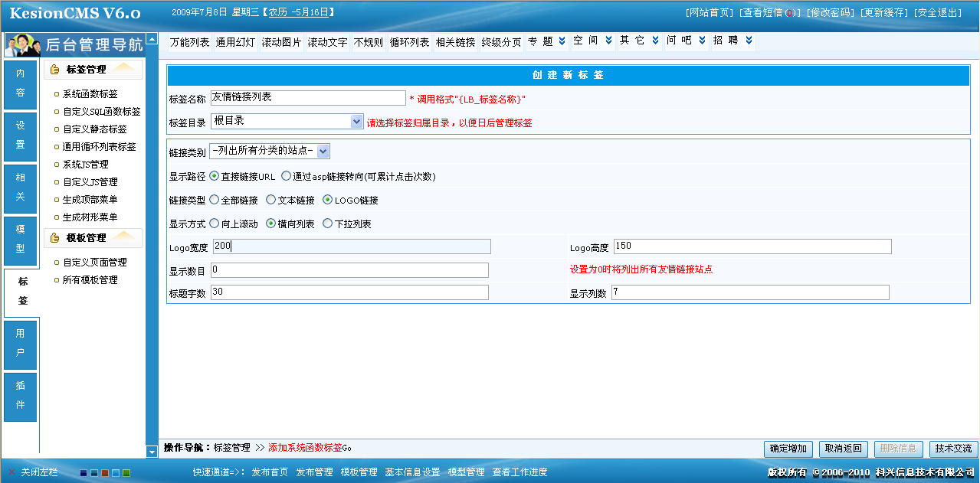Open the 链接类别 dropdown
Screen dimensions: 980x483
[322, 151]
